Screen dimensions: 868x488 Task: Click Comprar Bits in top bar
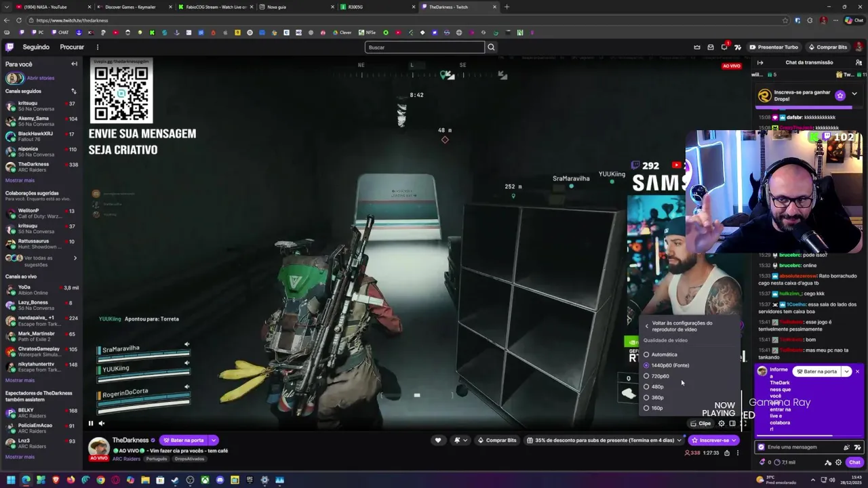click(x=828, y=47)
